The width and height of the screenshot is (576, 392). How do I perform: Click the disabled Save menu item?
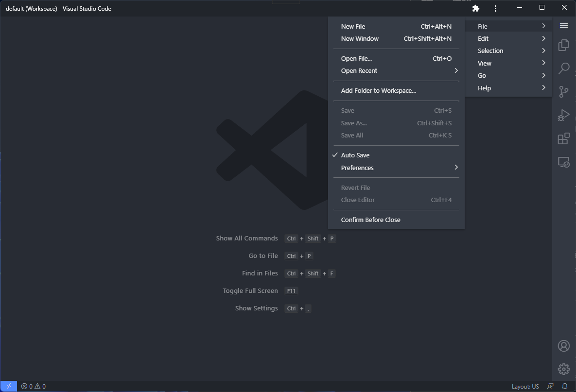click(396, 110)
